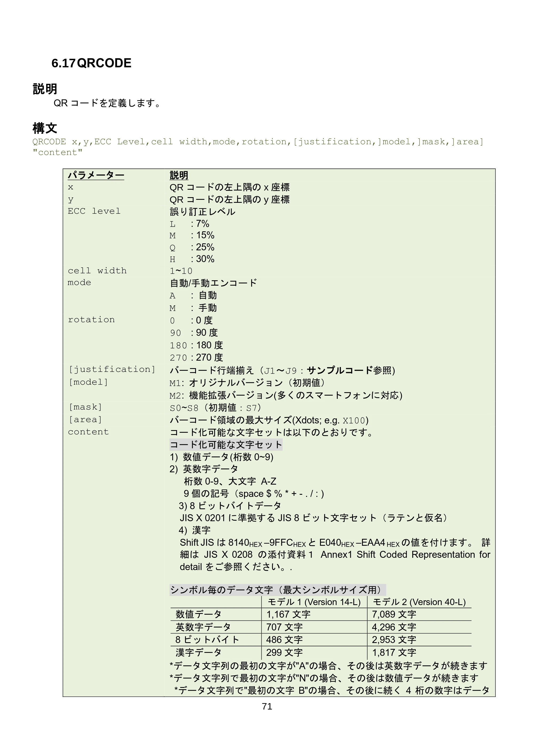Click the syntax line beginning 'QRCODE x,y,ECC Level'

coord(258,142)
